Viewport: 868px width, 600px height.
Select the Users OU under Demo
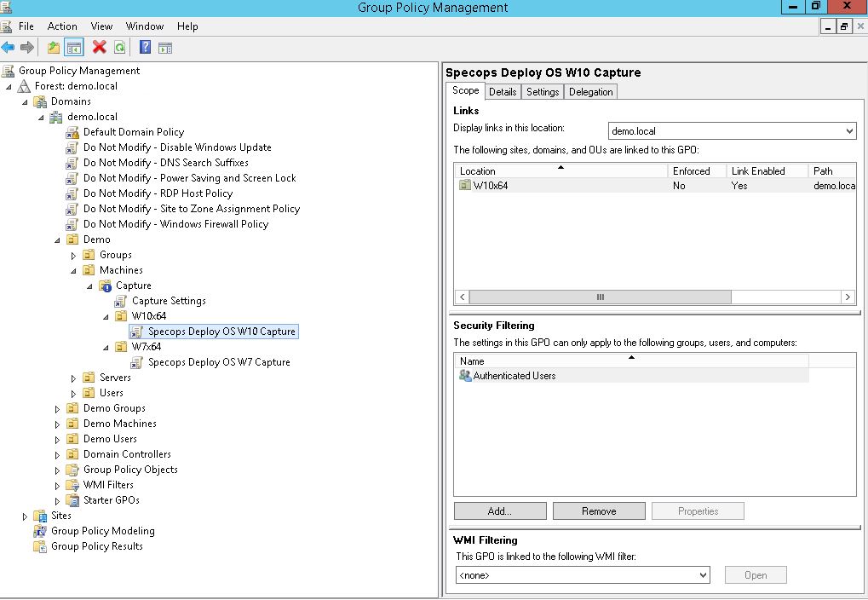click(x=112, y=394)
